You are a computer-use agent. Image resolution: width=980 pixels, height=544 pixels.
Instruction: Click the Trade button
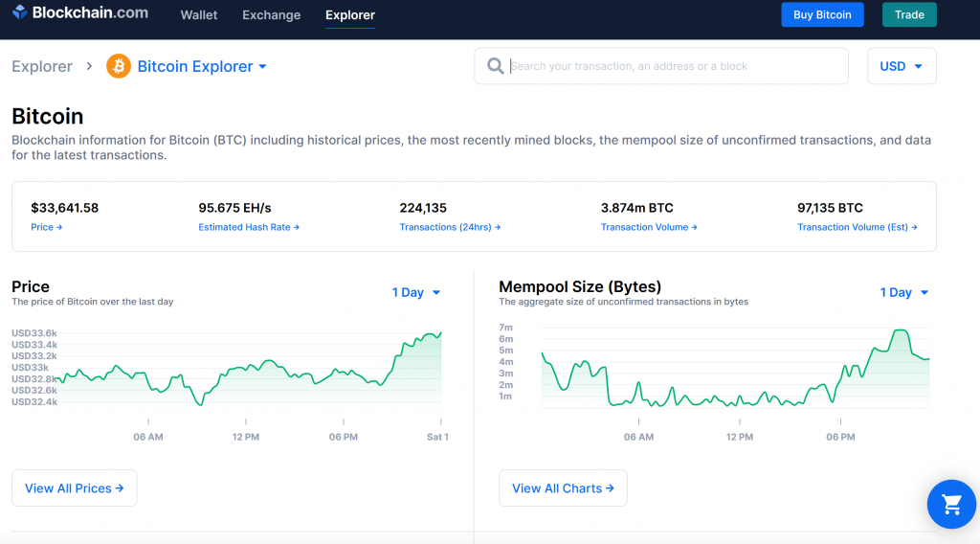point(909,14)
